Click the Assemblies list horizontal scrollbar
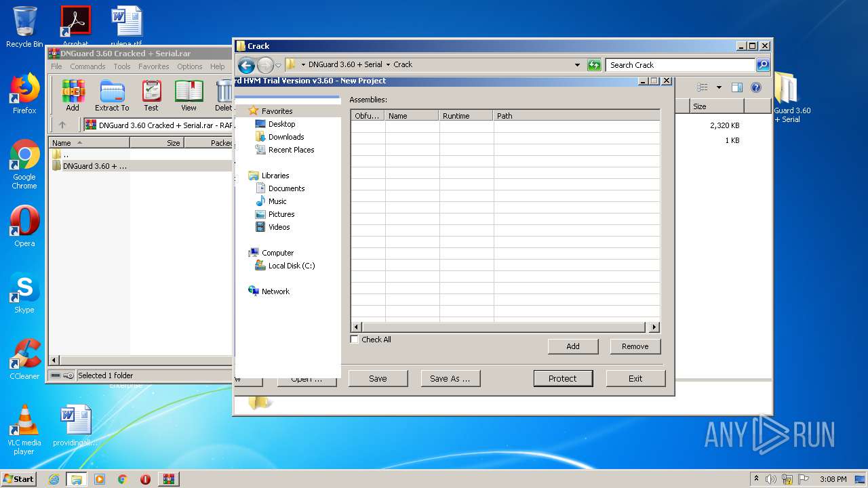This screenshot has height=488, width=868. pyautogui.click(x=505, y=327)
